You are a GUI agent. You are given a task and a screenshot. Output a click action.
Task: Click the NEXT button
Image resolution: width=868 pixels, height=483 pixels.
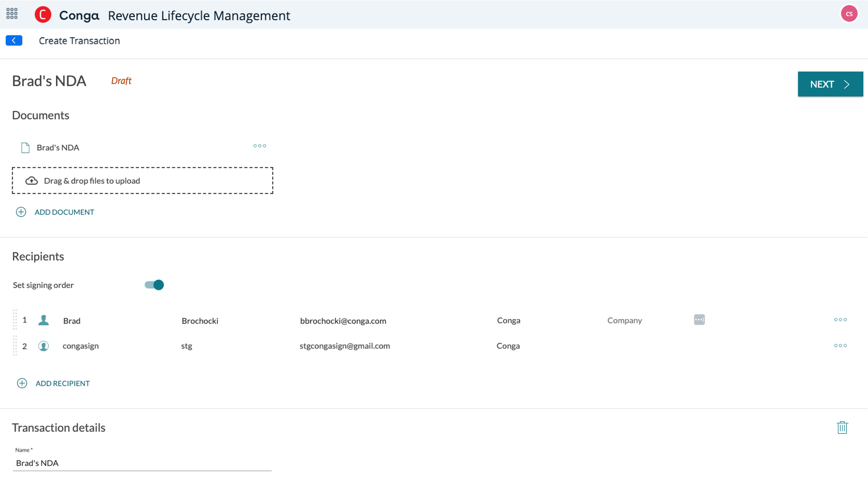point(830,84)
